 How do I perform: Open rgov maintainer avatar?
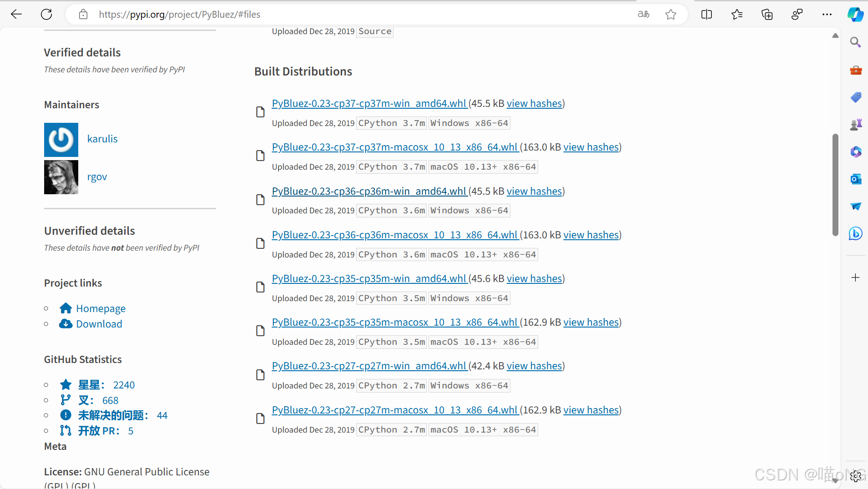tap(61, 177)
